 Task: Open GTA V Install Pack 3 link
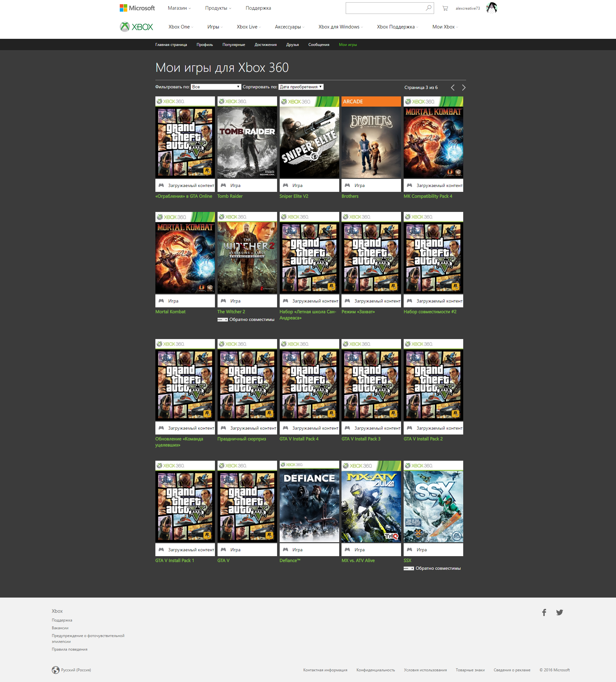tap(361, 439)
